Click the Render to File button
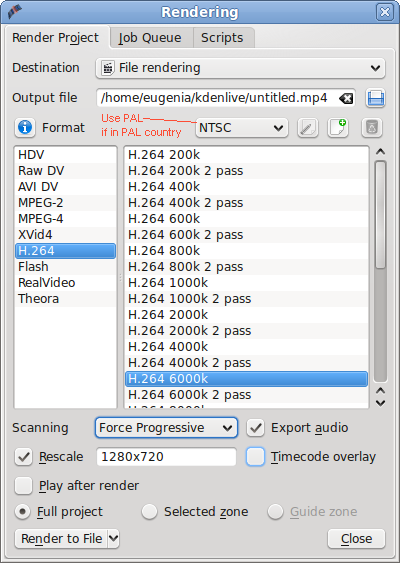 tap(61, 539)
